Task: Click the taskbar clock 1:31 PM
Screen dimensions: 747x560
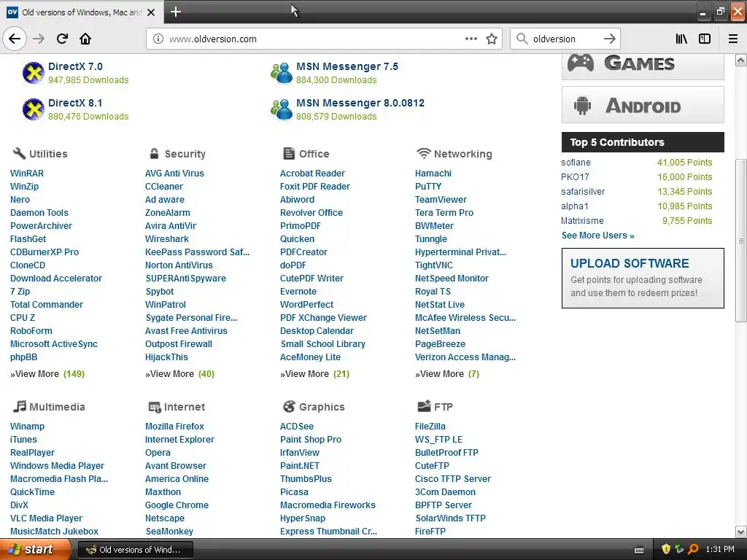Action: (720, 550)
